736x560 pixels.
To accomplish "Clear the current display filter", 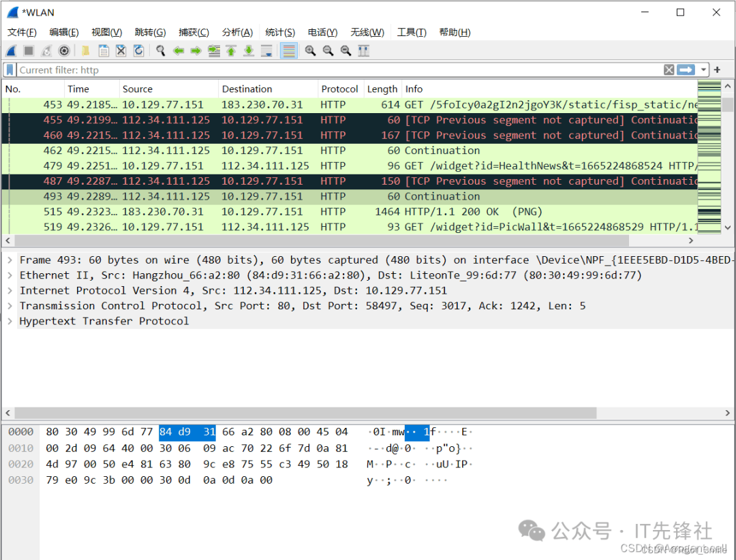I will [669, 69].
